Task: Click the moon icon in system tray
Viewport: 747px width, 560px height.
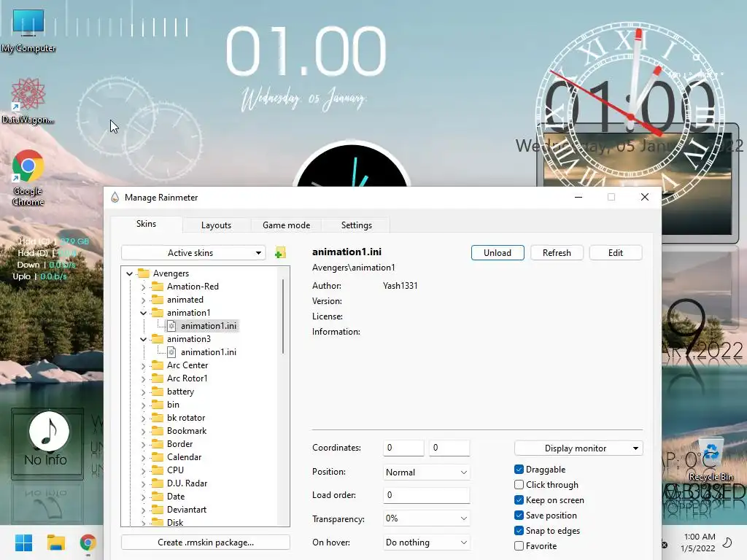Action: tap(727, 542)
